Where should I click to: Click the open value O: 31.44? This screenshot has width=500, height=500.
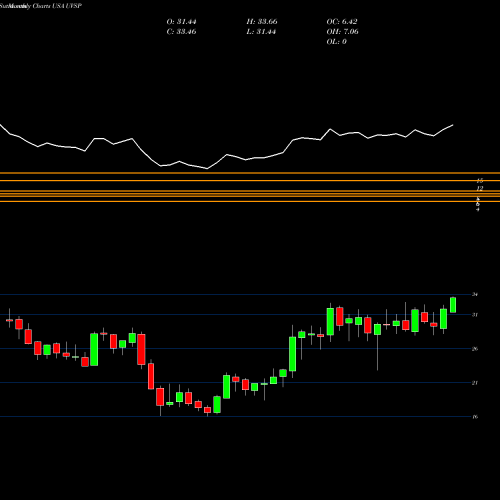181,22
